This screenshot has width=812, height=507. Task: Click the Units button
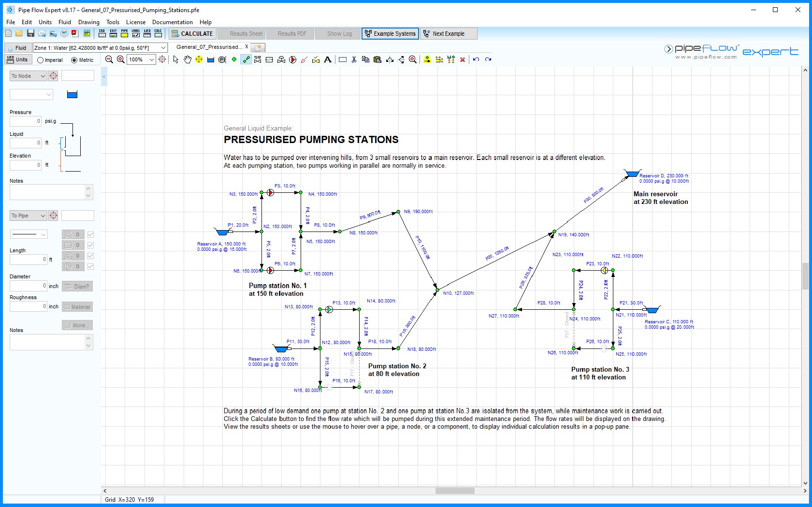[18, 59]
